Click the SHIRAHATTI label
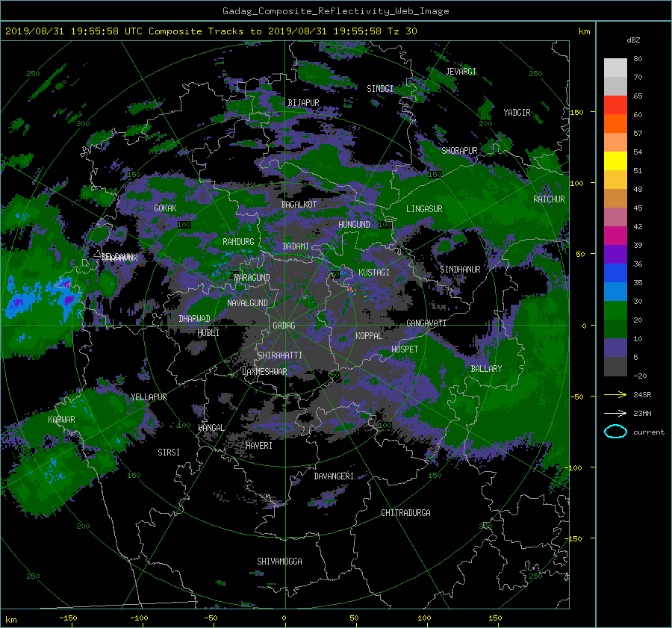This screenshot has height=628, width=672. coord(280,355)
